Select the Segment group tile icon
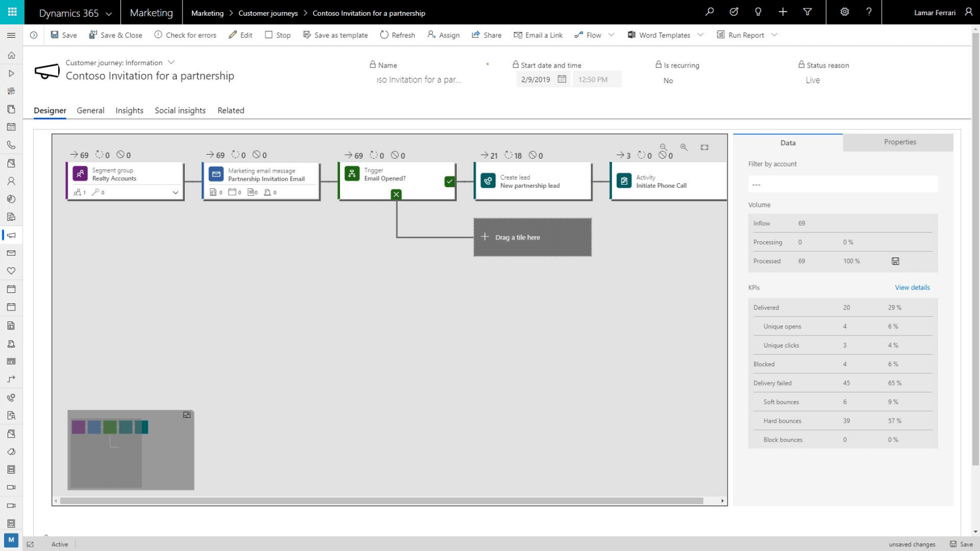The image size is (980, 551). [80, 174]
